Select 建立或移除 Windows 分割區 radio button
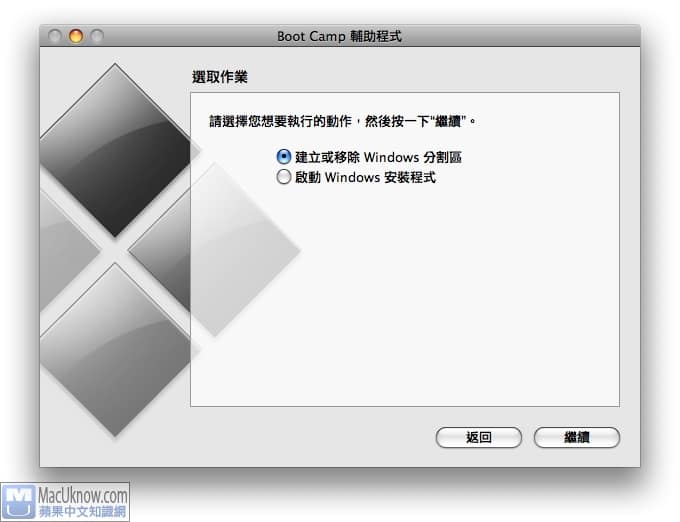Screen dimensions: 680x522 click(x=283, y=157)
